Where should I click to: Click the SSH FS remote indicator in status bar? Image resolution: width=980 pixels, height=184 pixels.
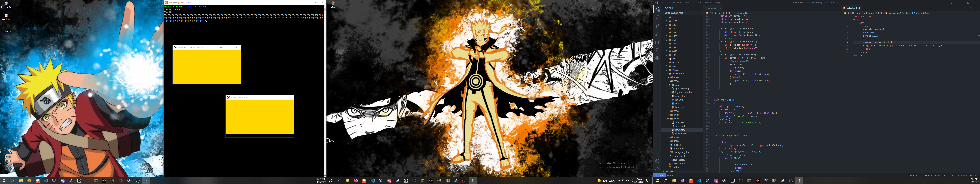(659, 176)
